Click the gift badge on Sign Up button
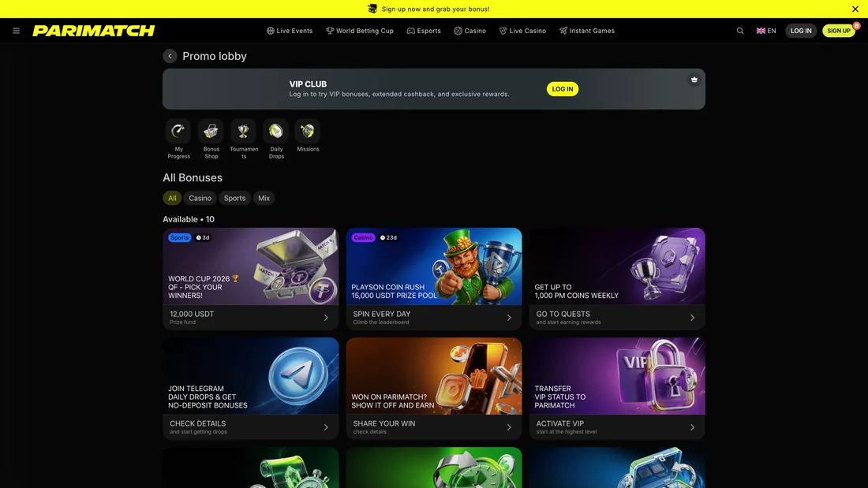 pos(856,25)
